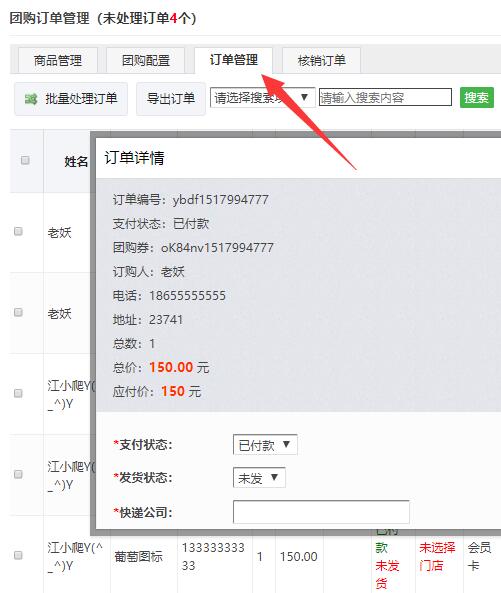Click the 总价 value 150.00 元
This screenshot has width=501, height=593.
pyautogui.click(x=179, y=367)
